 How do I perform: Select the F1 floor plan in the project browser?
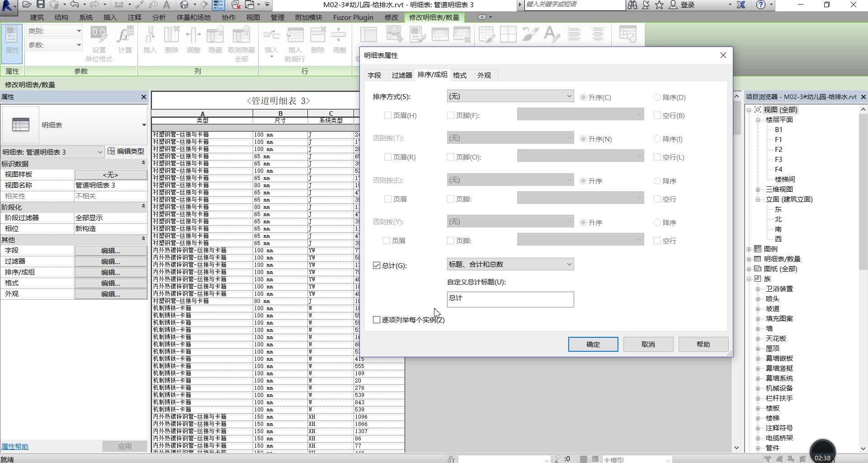click(x=778, y=140)
